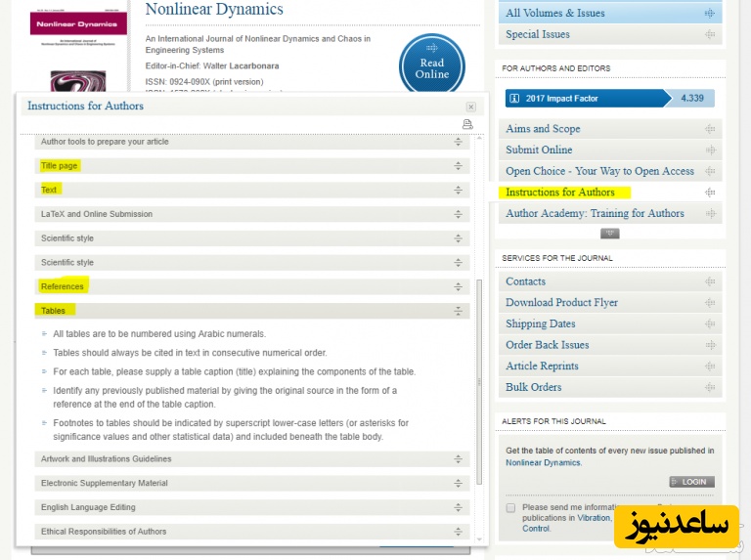Click the Read Online round button
Screen dimensions: 751x560
431,66
